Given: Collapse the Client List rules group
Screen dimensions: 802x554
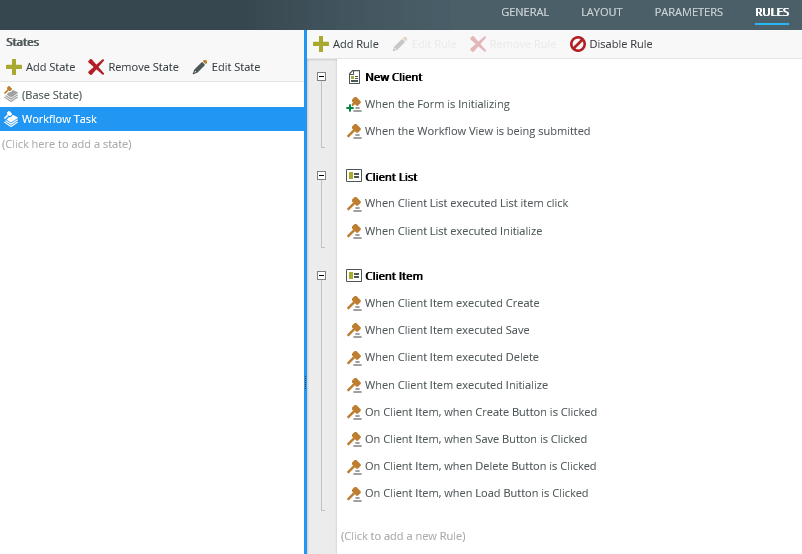Looking at the screenshot, I should coord(322,176).
